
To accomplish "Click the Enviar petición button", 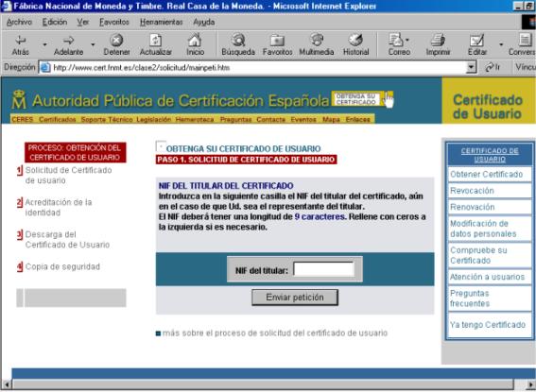I will (295, 298).
